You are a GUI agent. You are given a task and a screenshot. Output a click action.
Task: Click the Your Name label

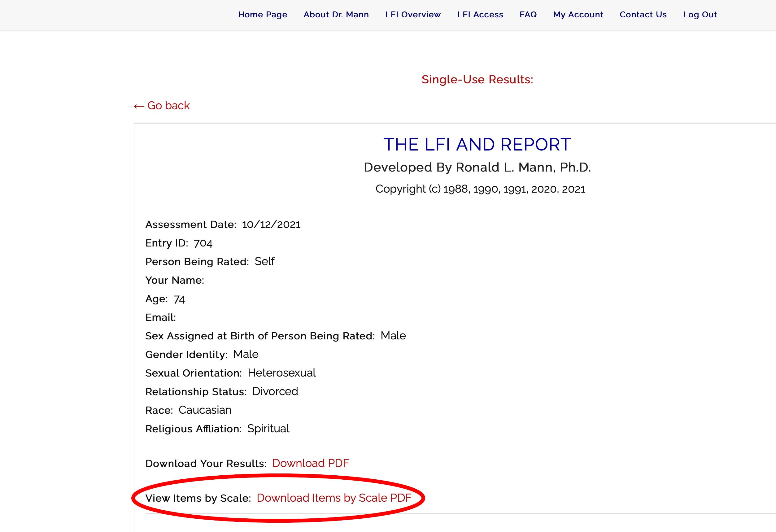(175, 280)
